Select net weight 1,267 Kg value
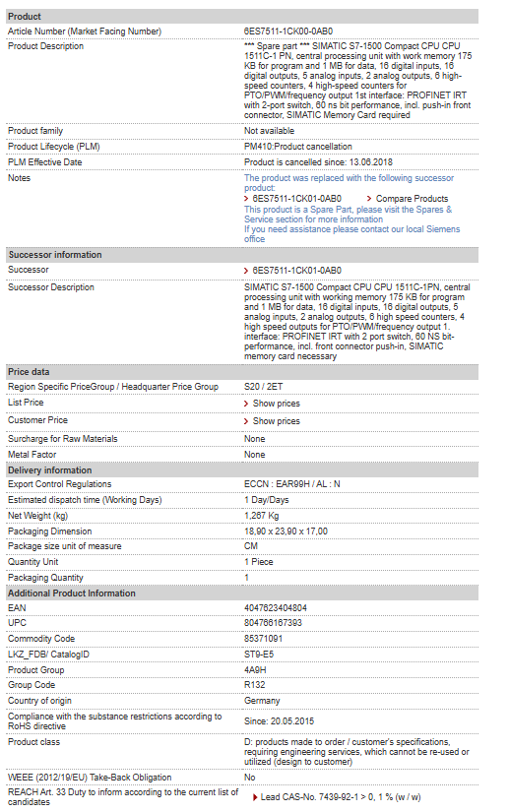This screenshot has width=509, height=812. pyautogui.click(x=262, y=516)
